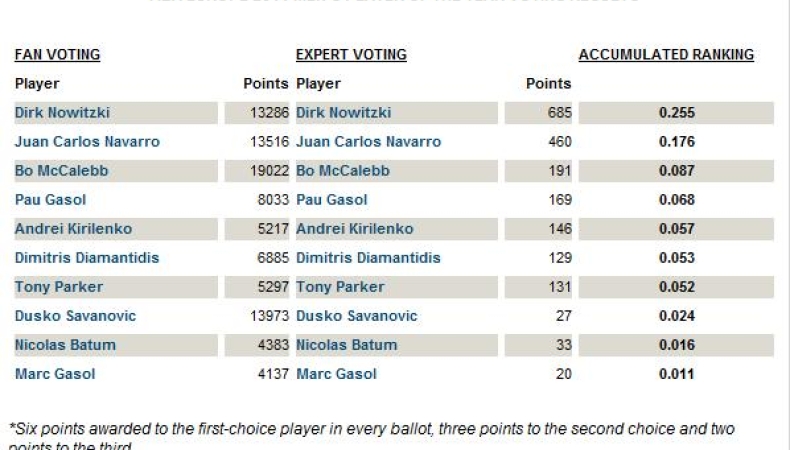This screenshot has height=450, width=790.
Task: Open Andrei Kirilenko in the Expert Voting column
Action: click(354, 229)
